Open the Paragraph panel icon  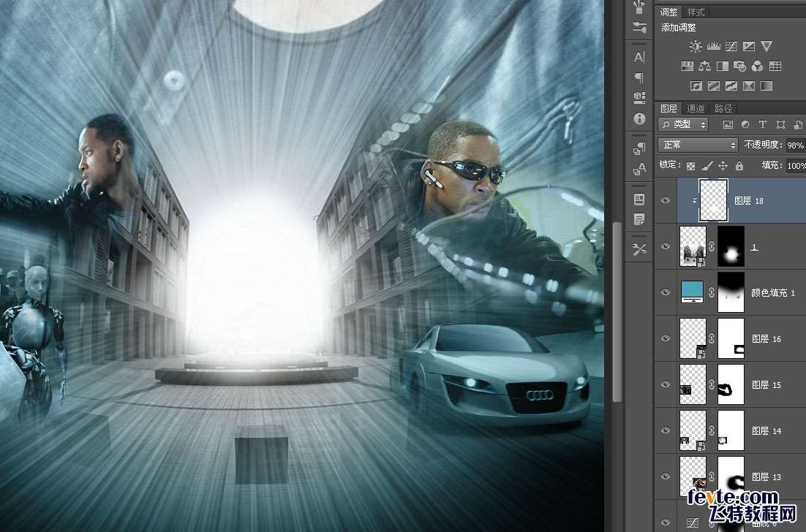click(x=639, y=77)
